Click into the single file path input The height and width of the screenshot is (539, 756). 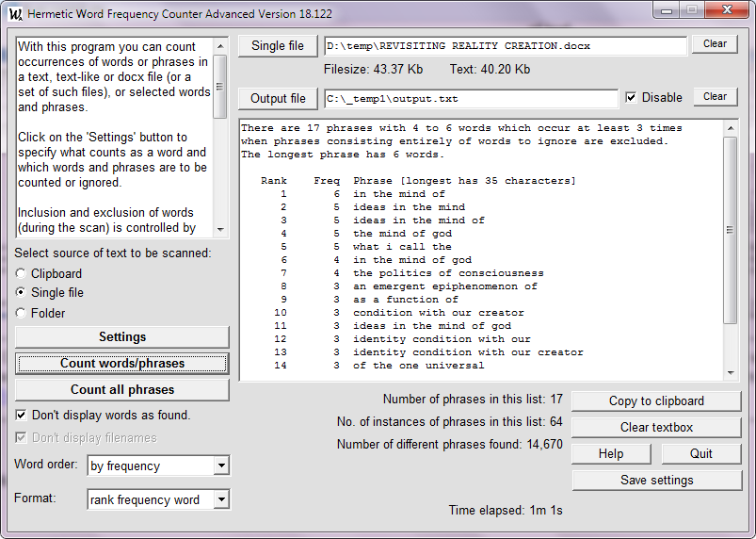[x=506, y=46]
